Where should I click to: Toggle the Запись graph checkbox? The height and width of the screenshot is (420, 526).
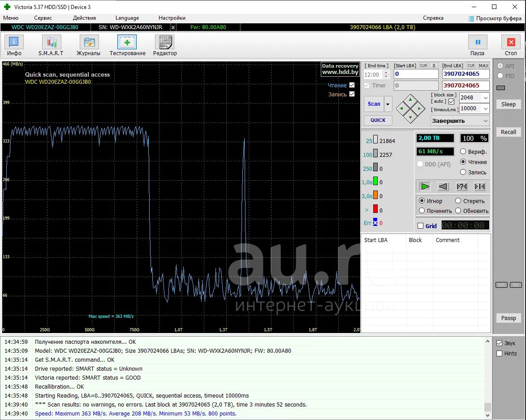click(x=352, y=94)
